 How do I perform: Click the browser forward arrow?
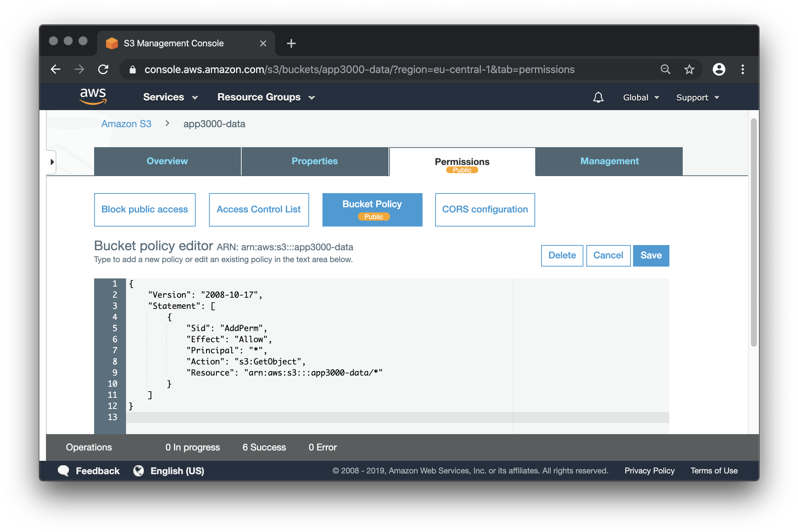click(x=79, y=69)
